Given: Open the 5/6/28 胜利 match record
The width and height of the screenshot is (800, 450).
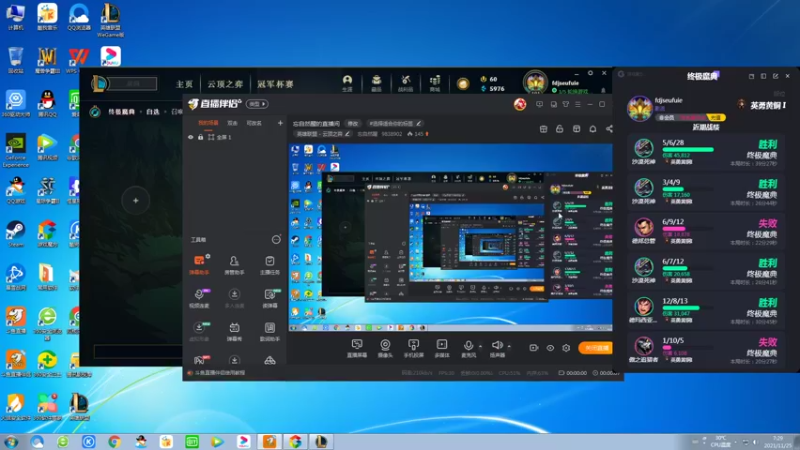Looking at the screenshot, I should tap(706, 152).
